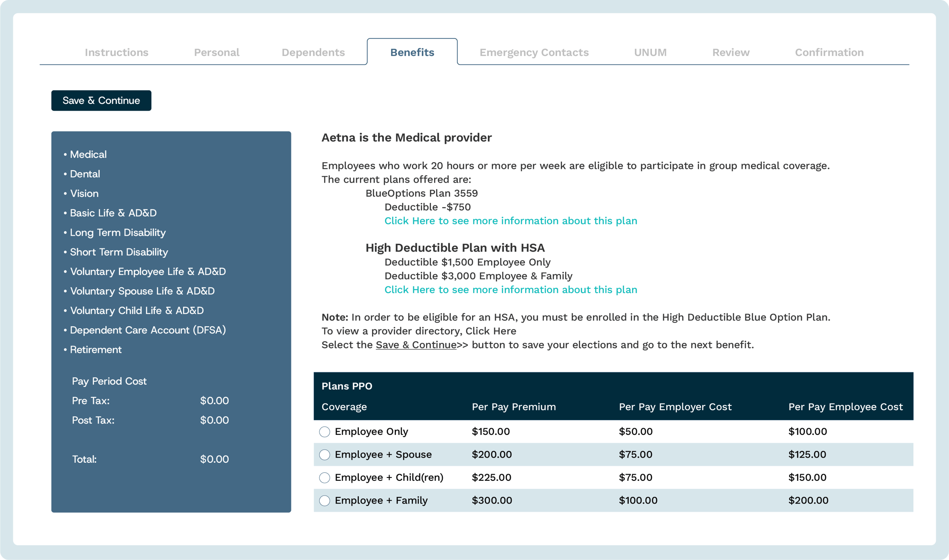The width and height of the screenshot is (949, 560).
Task: Click the BlueOptions Plan 3559 text
Action: coord(422,193)
